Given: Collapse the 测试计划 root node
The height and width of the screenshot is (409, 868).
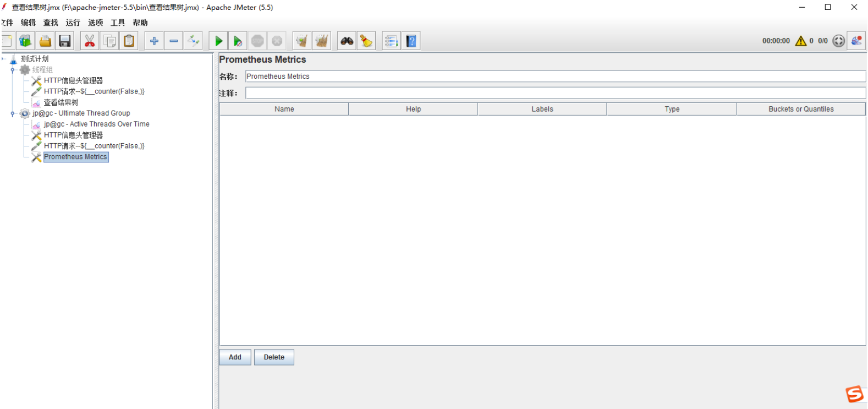Looking at the screenshot, I should tap(3, 59).
